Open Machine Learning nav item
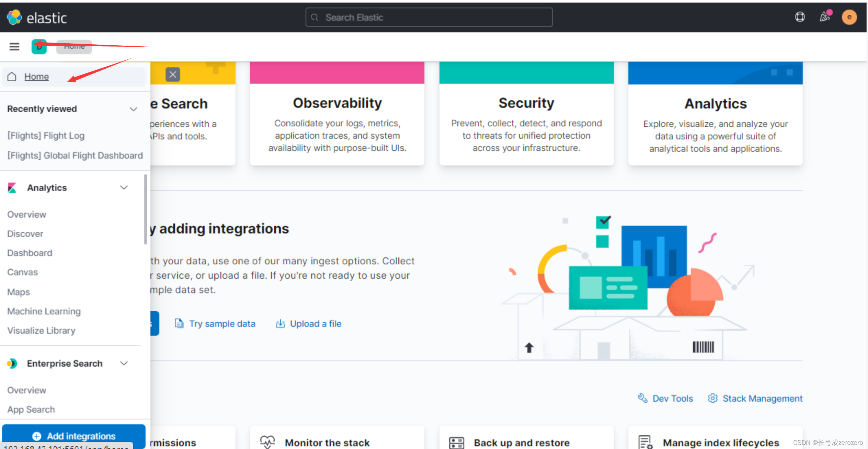The image size is (868, 449). pyautogui.click(x=44, y=311)
